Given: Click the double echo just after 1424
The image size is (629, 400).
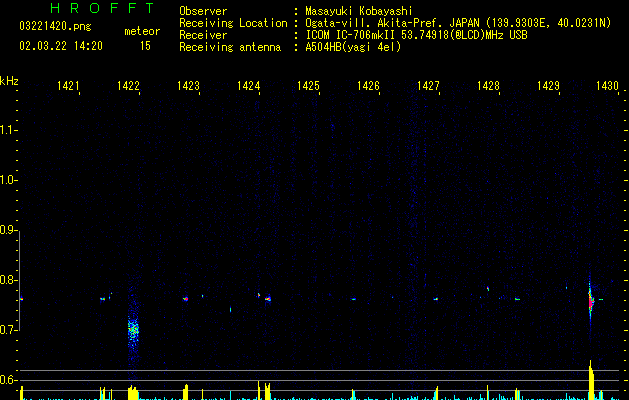Looking at the screenshot, I should click(x=268, y=298).
